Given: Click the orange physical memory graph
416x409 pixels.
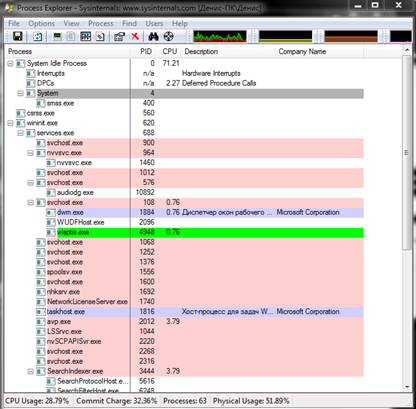Looking at the screenshot, I should pos(351,36).
